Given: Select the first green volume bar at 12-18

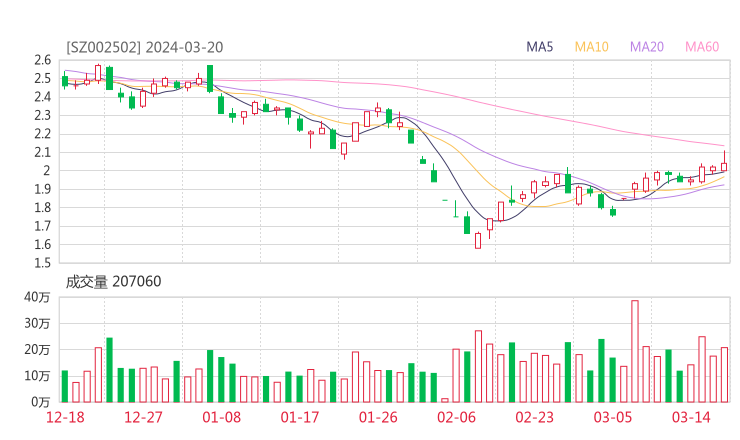Looking at the screenshot, I should (x=65, y=386).
